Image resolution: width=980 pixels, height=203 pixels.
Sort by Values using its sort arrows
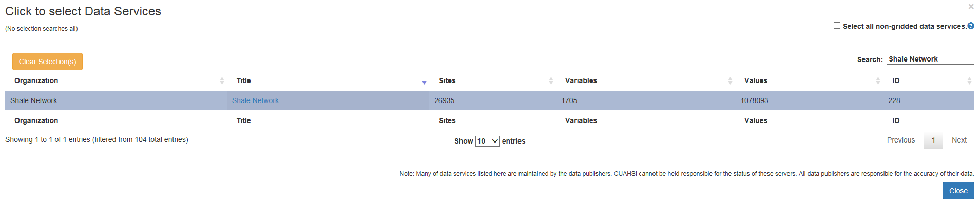coord(878,80)
